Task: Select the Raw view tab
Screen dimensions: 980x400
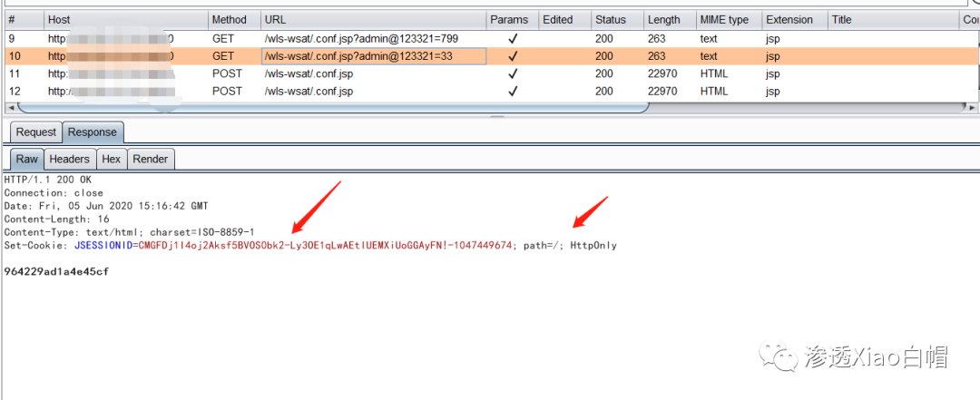Action: (x=27, y=160)
